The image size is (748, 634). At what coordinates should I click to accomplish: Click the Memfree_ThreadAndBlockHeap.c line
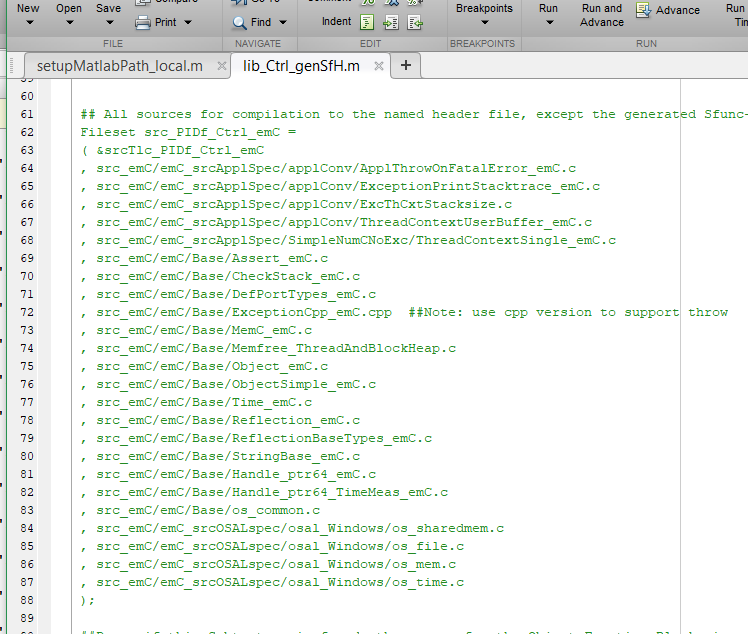point(269,348)
